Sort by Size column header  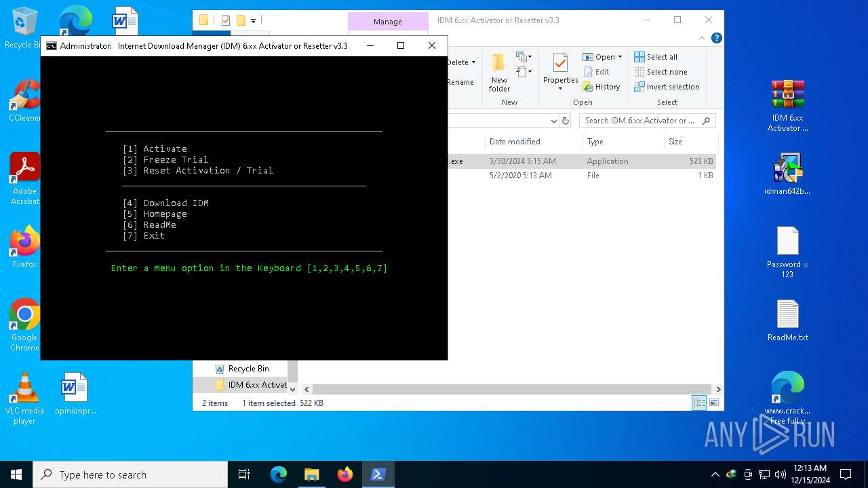[690, 142]
